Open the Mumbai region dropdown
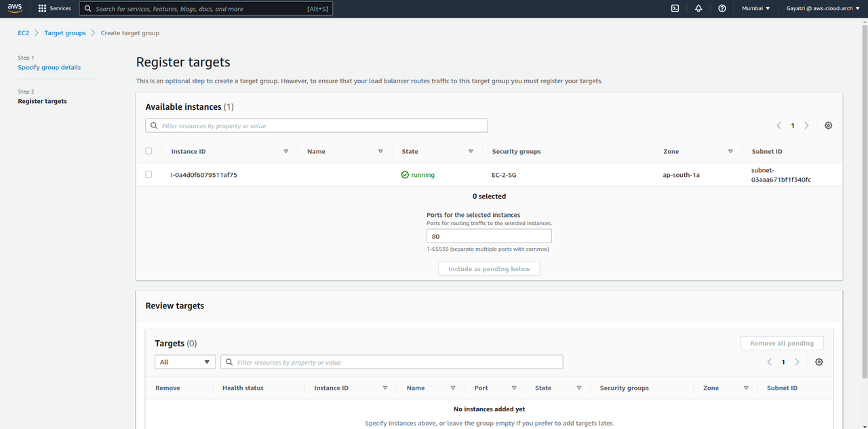The image size is (868, 429). (756, 9)
